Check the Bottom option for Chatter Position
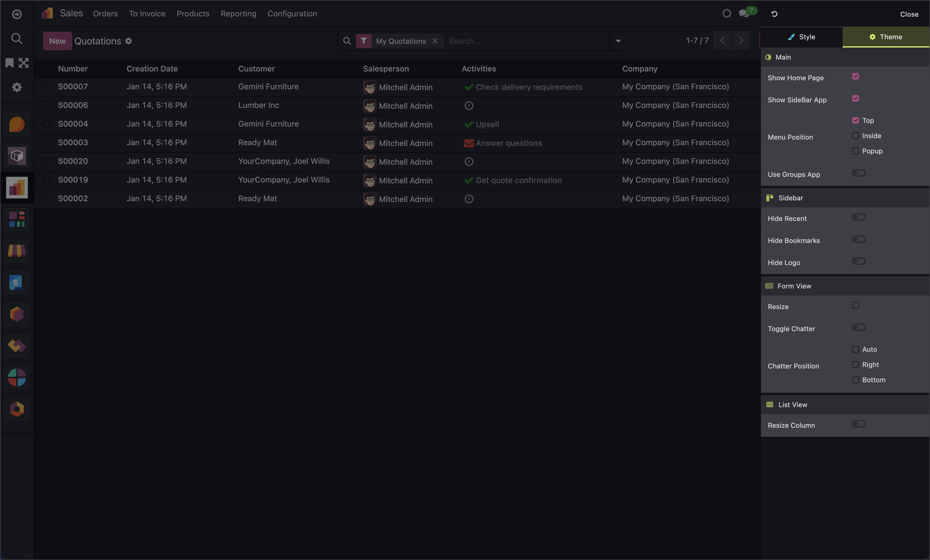The width and height of the screenshot is (930, 560). [x=855, y=380]
